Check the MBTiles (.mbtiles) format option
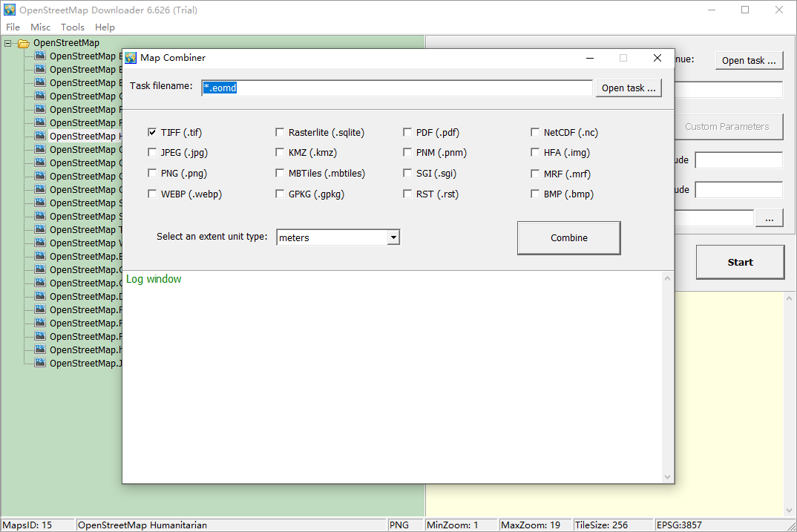 coord(280,173)
